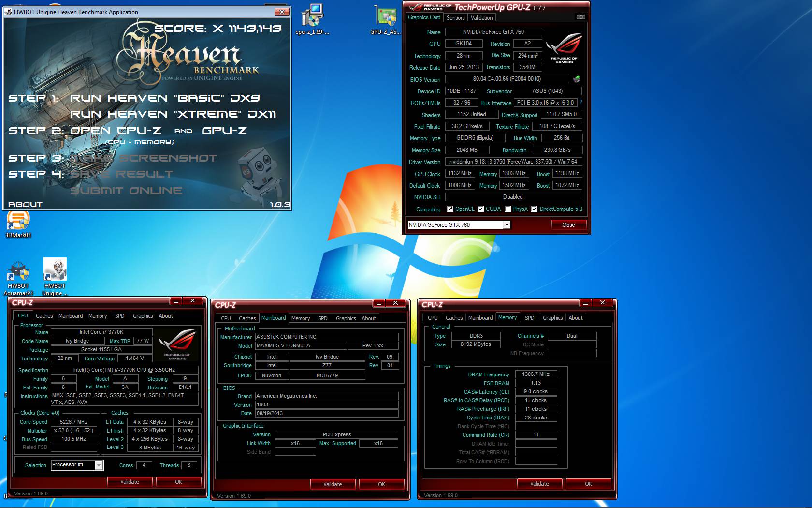Switch to GPU-Z Validation tab
The image size is (812, 508).
tap(482, 18)
